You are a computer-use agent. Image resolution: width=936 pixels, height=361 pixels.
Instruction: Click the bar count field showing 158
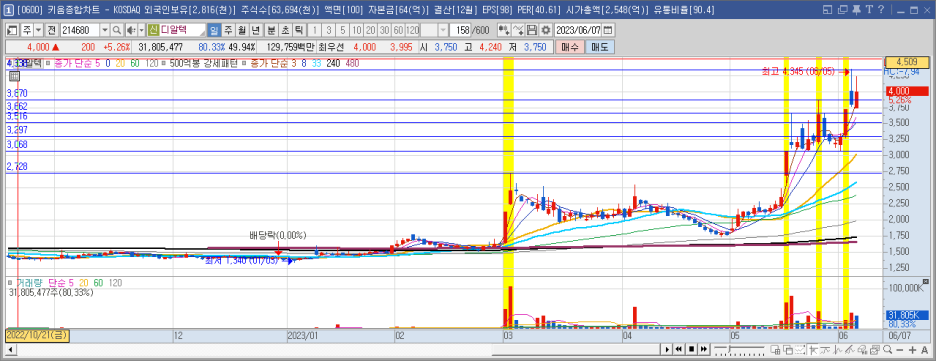461,30
